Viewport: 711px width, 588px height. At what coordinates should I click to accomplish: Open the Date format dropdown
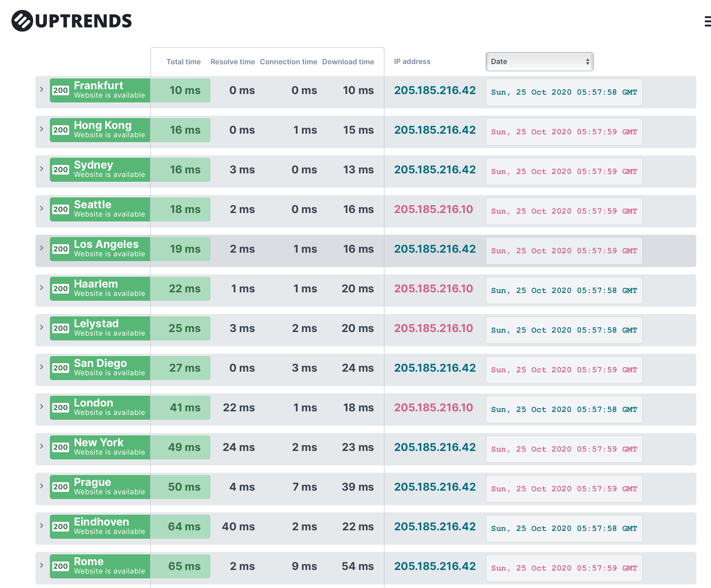539,62
